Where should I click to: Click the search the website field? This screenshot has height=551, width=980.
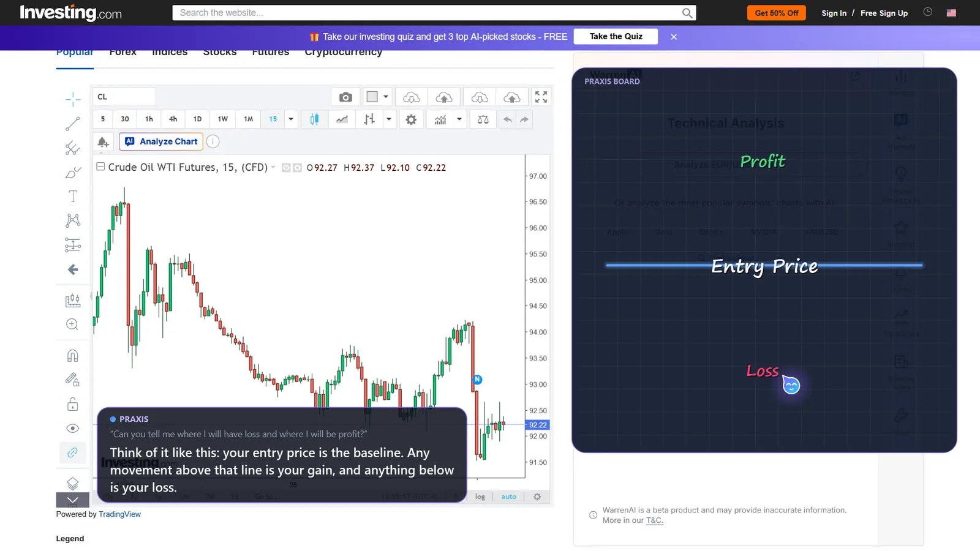coord(427,12)
